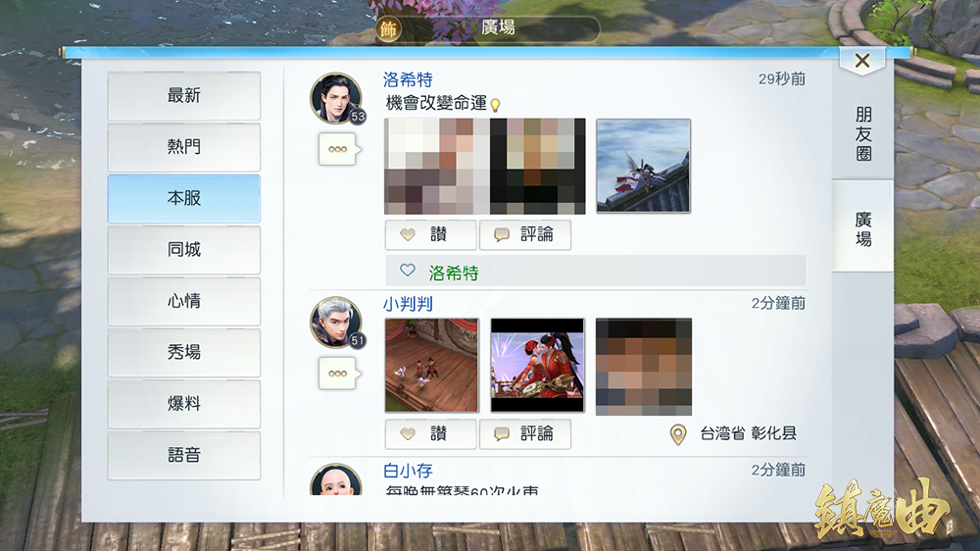Like 小判判's post with 讚 button
This screenshot has height=551, width=980.
pyautogui.click(x=430, y=433)
